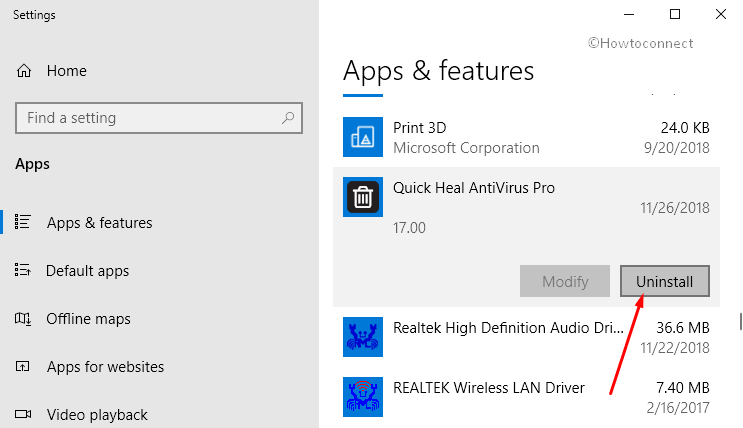Click the 36.6 MB size value
The image size is (743, 428).
pyautogui.click(x=683, y=328)
